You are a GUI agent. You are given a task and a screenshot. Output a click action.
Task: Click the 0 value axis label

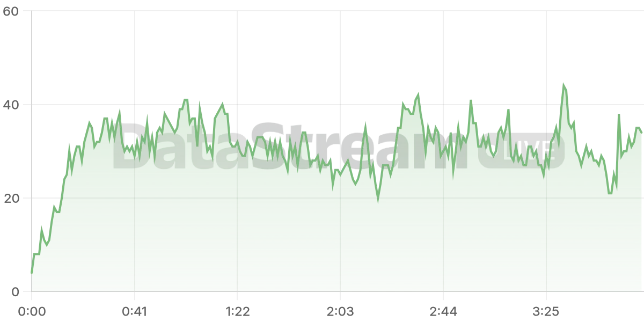click(15, 291)
